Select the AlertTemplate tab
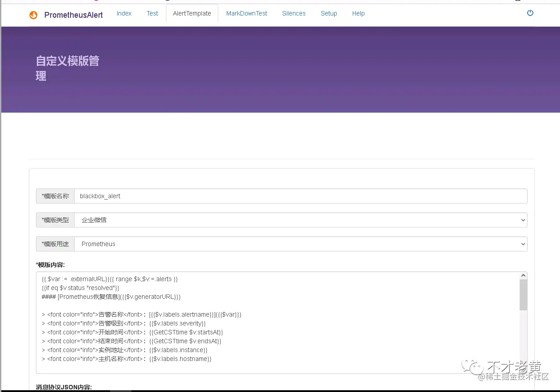560x392 pixels. 192,13
